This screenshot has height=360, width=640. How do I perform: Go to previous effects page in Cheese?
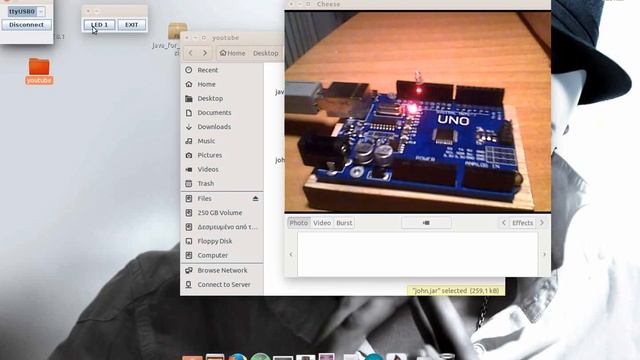(x=504, y=223)
